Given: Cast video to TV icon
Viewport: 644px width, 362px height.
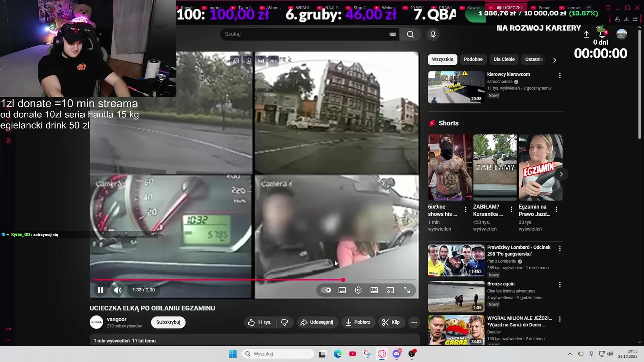Looking at the screenshot, I should pyautogui.click(x=390, y=290).
